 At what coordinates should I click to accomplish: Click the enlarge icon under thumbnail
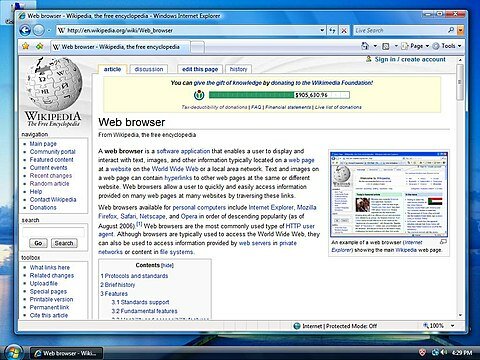(x=443, y=242)
